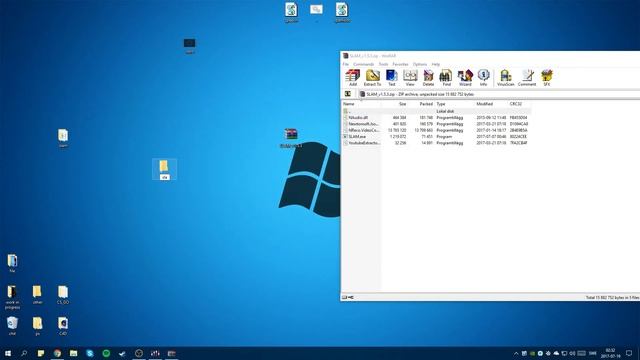Select the 'other' desktop folder
Viewport: 640px width, 360px height.
(x=37, y=294)
